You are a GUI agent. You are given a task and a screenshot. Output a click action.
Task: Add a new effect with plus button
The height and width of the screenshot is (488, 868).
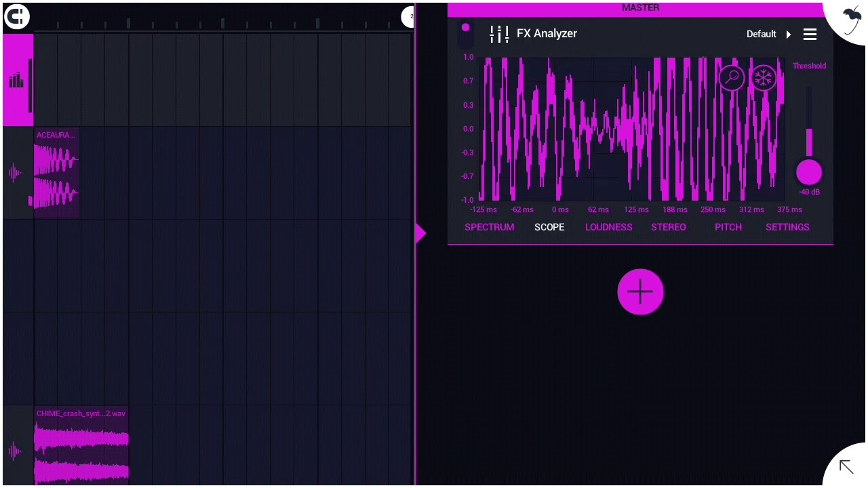[641, 293]
